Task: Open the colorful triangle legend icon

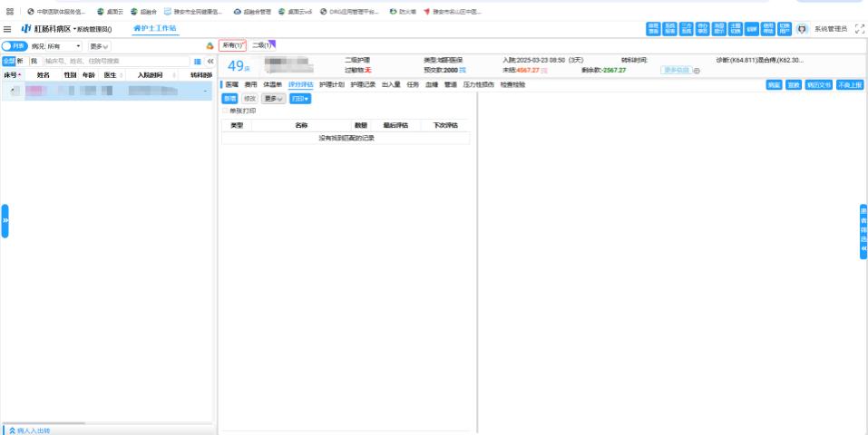Action: pos(210,46)
